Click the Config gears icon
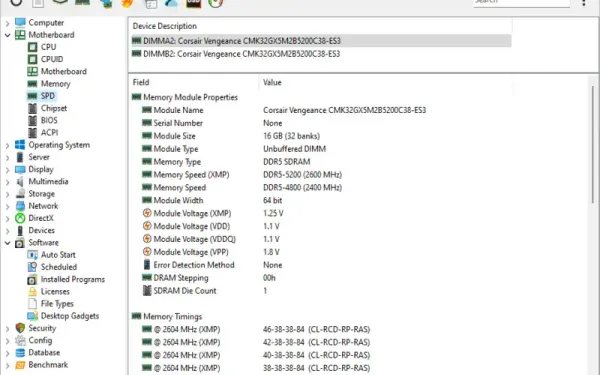Image resolution: width=600 pixels, height=375 pixels. pyautogui.click(x=20, y=340)
